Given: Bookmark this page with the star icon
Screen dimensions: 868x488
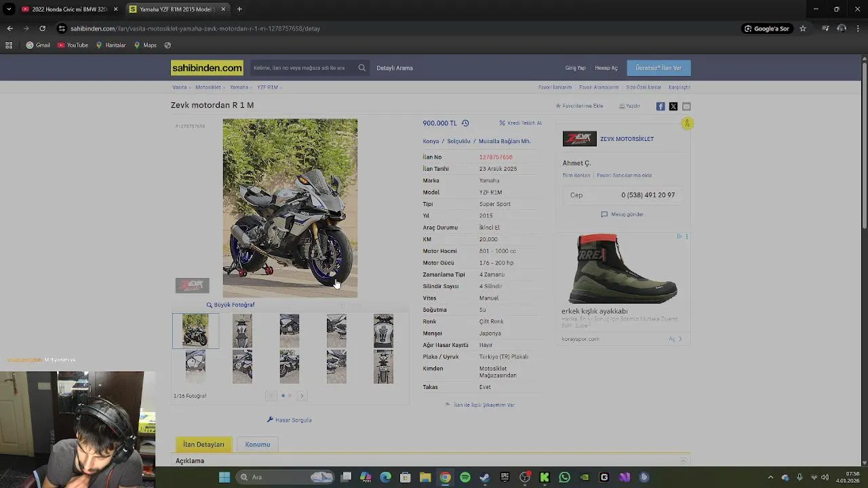Looking at the screenshot, I should point(803,28).
